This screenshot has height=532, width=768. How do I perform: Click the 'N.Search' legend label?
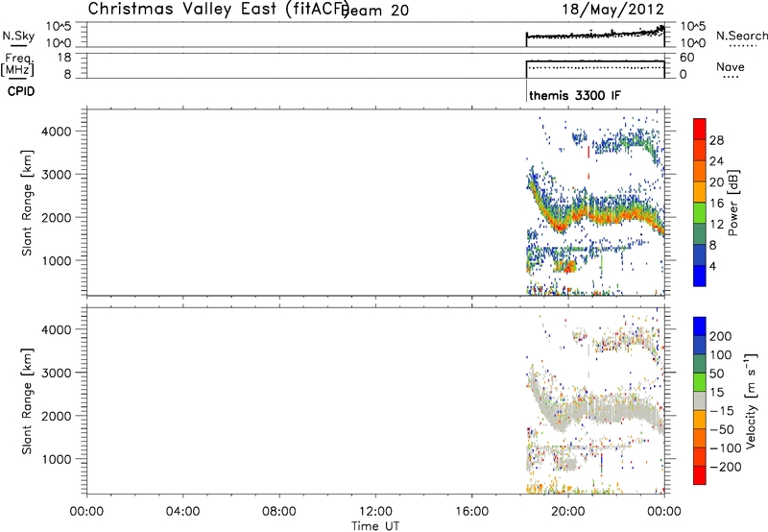(741, 36)
